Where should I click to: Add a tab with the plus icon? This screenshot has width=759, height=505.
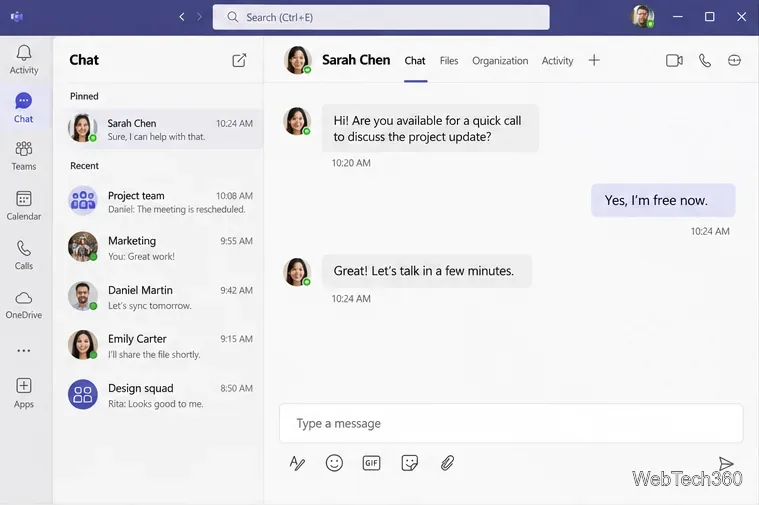click(594, 61)
